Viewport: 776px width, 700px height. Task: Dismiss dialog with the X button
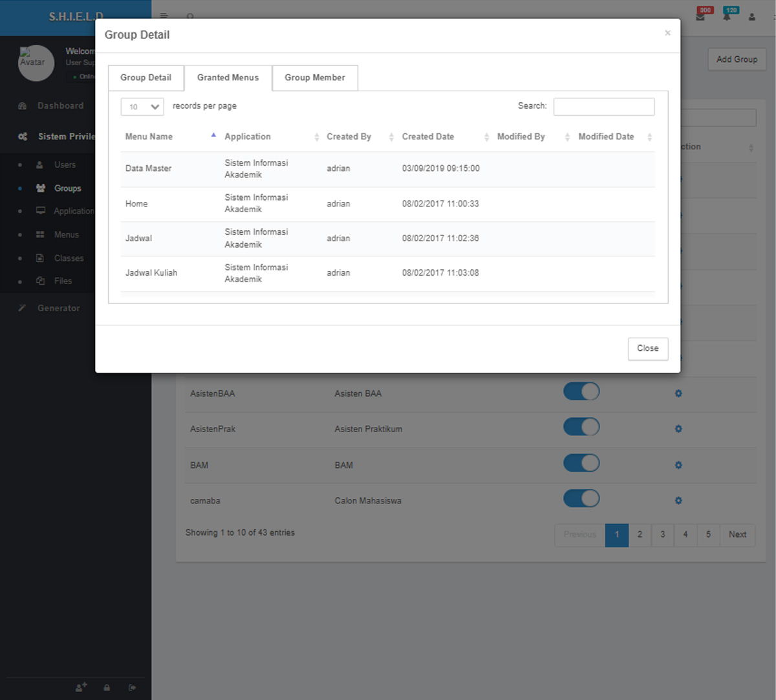667,33
